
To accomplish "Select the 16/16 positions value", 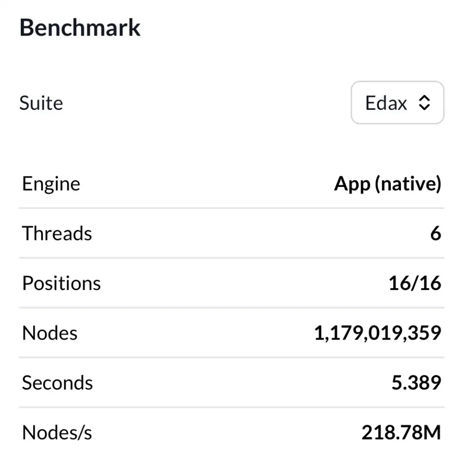I will (415, 283).
